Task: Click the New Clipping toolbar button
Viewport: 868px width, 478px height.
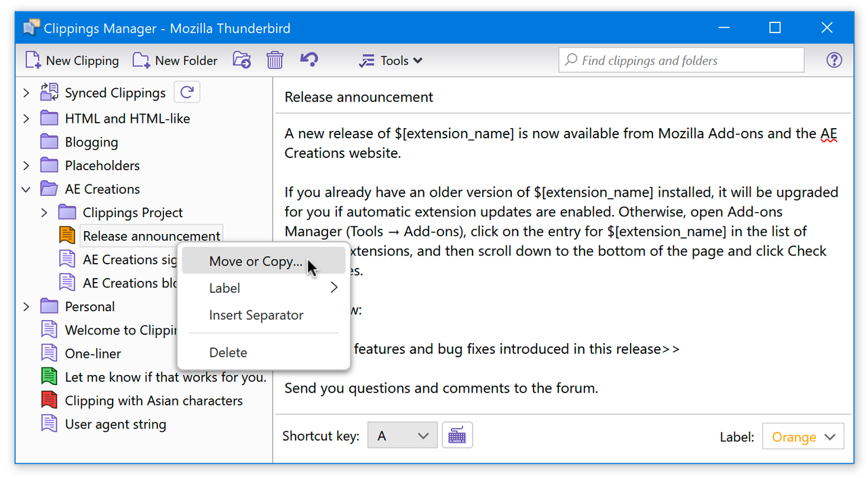Action: 72,60
